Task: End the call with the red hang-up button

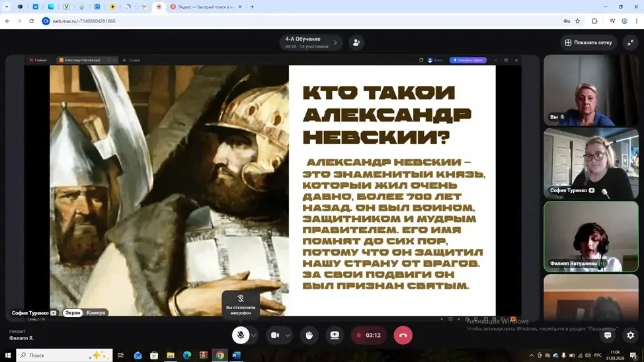Action: [403, 336]
